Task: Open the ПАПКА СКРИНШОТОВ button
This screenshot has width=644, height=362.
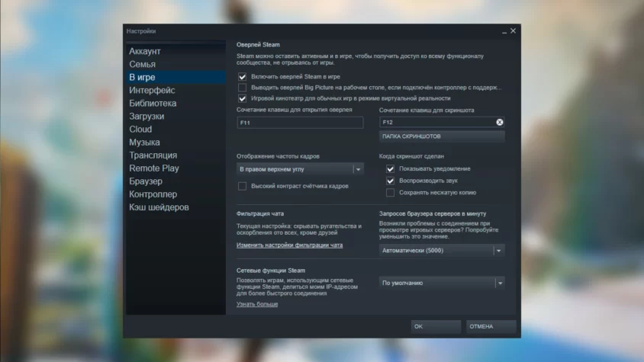Action: [442, 136]
